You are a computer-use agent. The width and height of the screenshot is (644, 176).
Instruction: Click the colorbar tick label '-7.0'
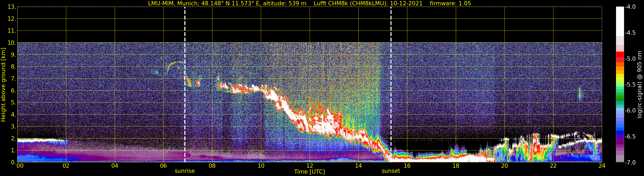(x=630, y=163)
